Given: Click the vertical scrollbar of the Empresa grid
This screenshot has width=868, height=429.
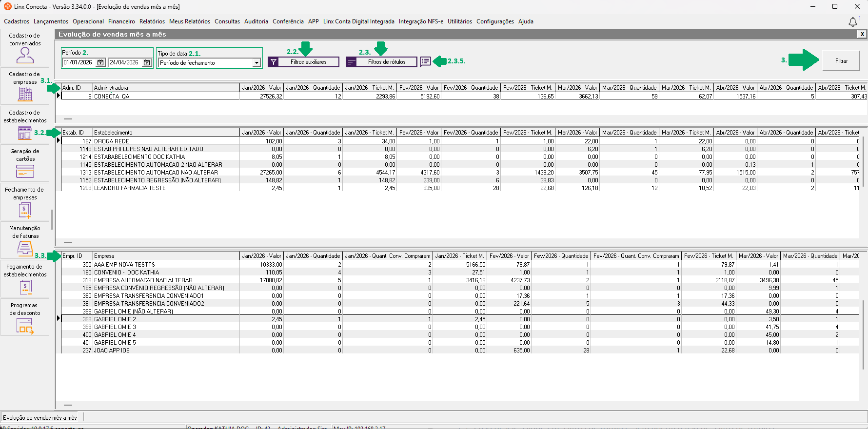Looking at the screenshot, I should coord(863,336).
